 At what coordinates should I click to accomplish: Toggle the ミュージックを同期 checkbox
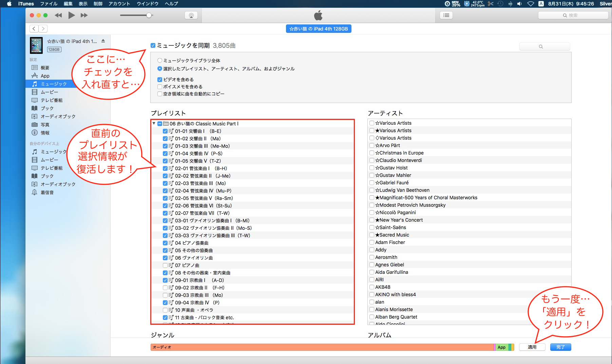click(x=153, y=45)
